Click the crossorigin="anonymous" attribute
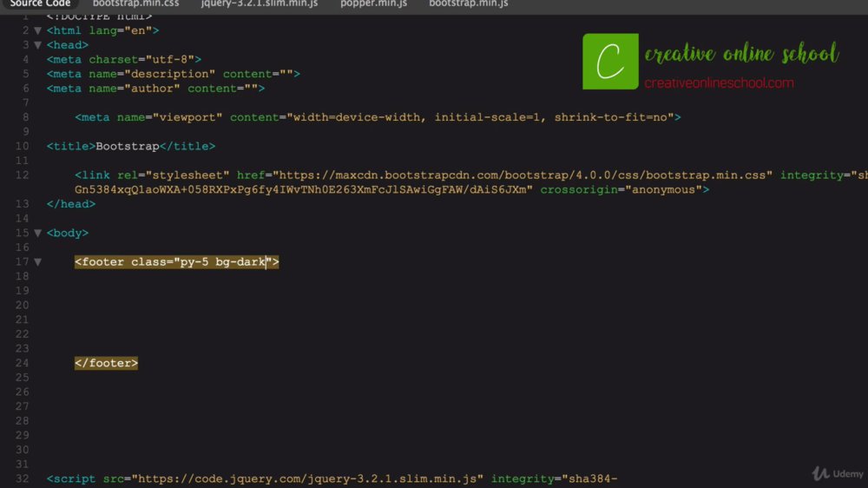 pyautogui.click(x=621, y=189)
